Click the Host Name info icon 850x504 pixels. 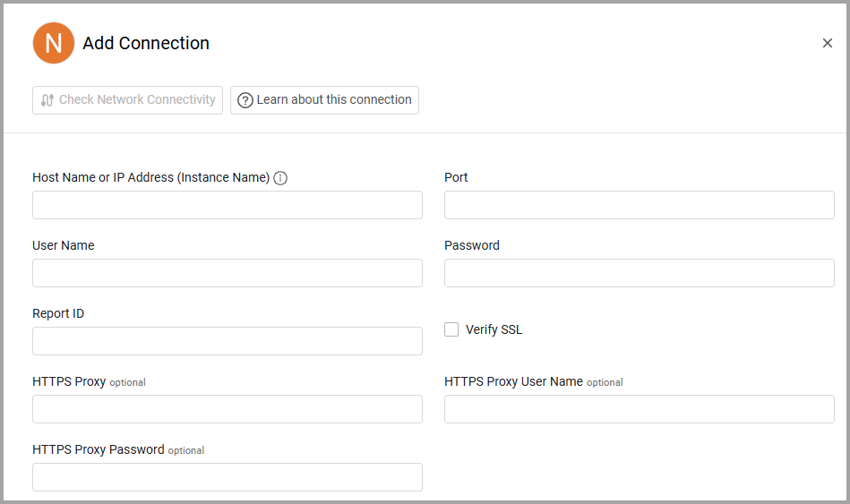tap(280, 178)
